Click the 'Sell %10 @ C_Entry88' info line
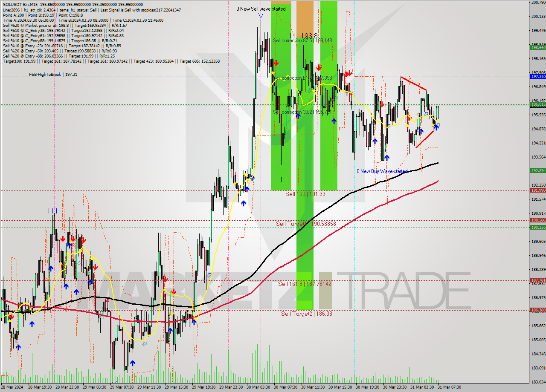This screenshot has height=392, width=546. (60, 40)
